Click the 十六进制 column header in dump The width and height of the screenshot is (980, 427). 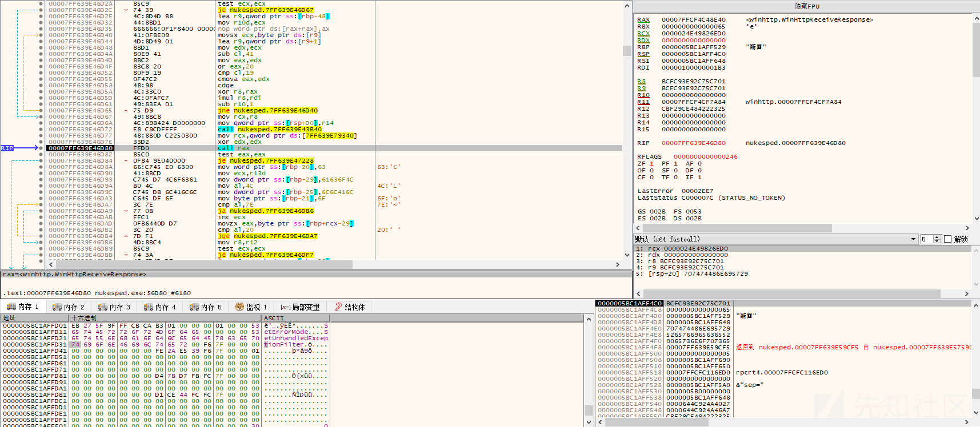(x=166, y=318)
